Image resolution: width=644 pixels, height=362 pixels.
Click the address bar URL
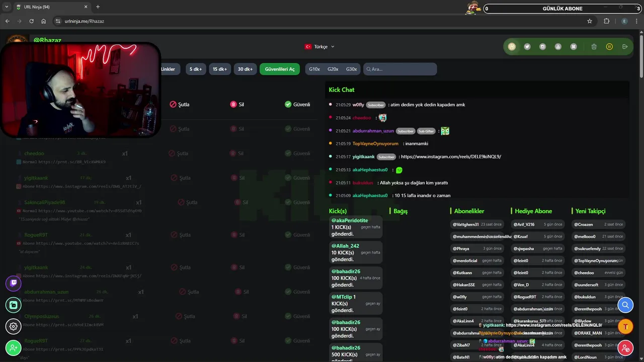coord(85,21)
